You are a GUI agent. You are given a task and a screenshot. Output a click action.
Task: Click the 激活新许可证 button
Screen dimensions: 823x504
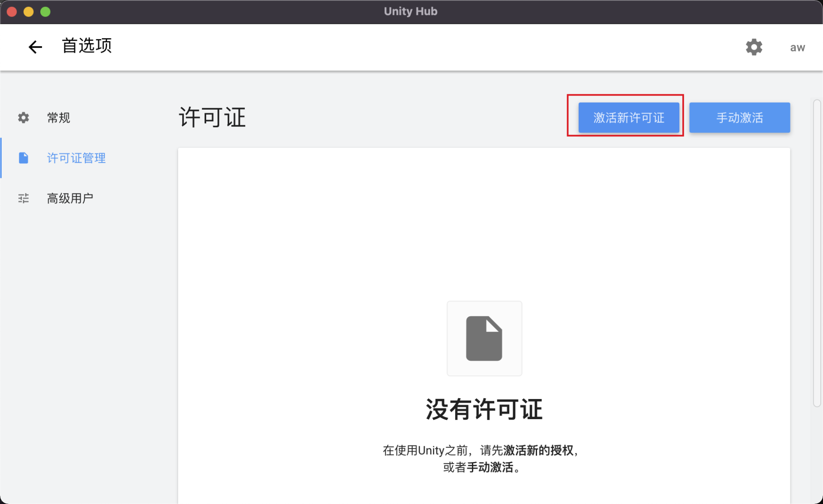(x=628, y=117)
